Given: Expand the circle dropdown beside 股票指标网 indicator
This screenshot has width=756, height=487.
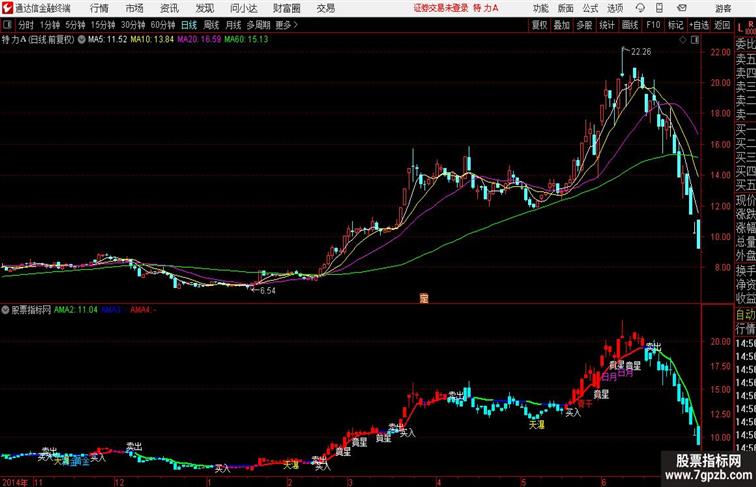Looking at the screenshot, I should click(5, 310).
